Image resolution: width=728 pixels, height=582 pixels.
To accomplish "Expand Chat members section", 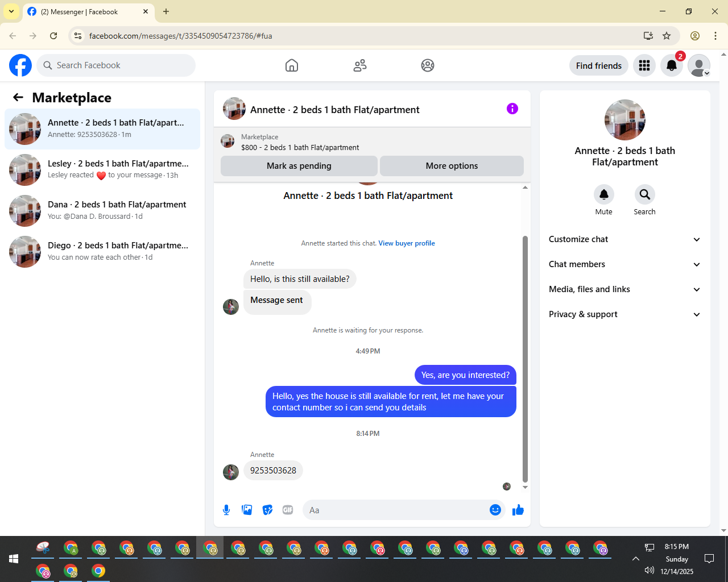I will [x=625, y=264].
